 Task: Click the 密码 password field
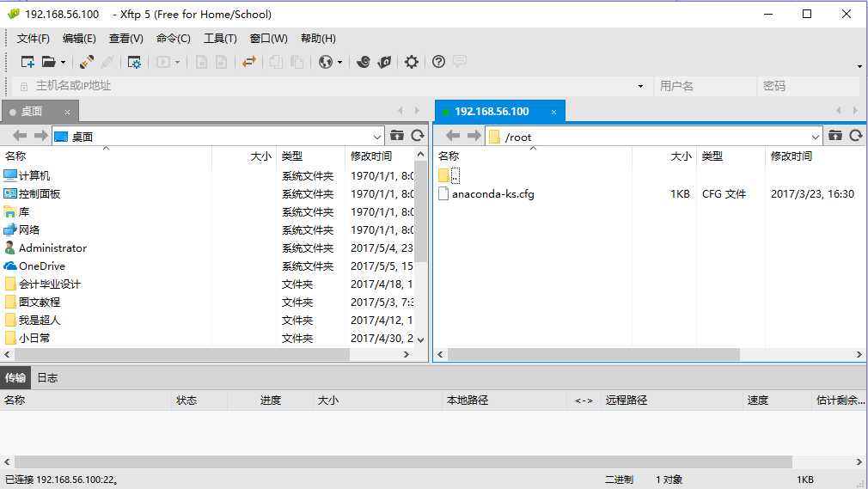(809, 86)
